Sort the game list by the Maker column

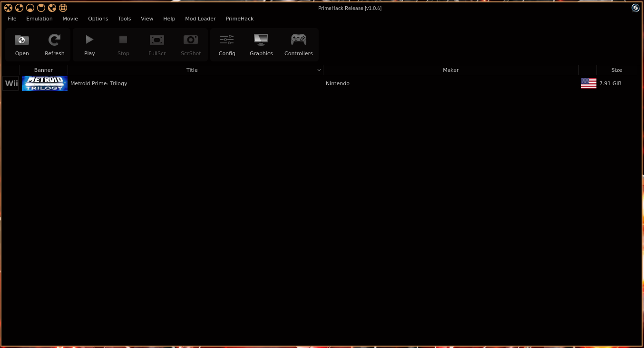[451, 70]
